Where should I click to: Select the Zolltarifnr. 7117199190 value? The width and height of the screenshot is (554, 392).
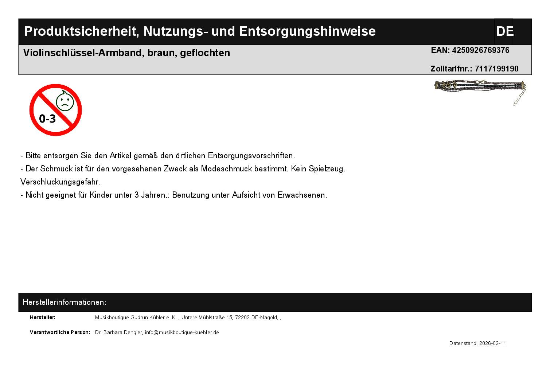(x=496, y=69)
